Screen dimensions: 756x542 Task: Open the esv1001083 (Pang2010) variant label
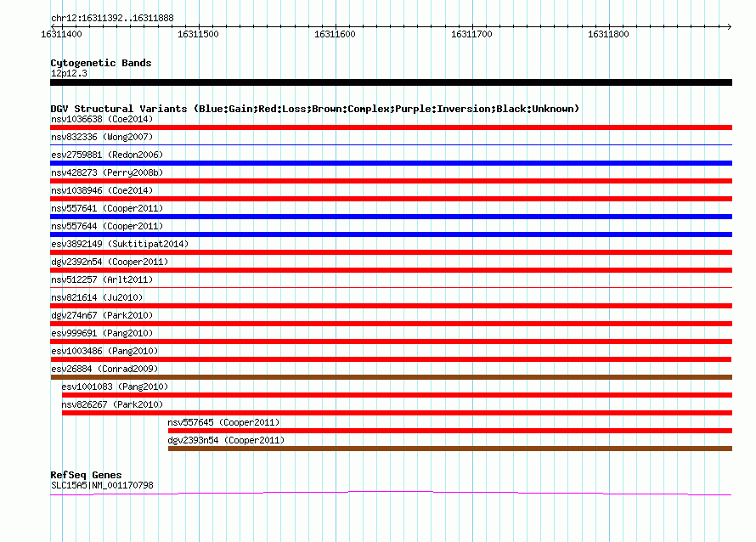pos(115,387)
